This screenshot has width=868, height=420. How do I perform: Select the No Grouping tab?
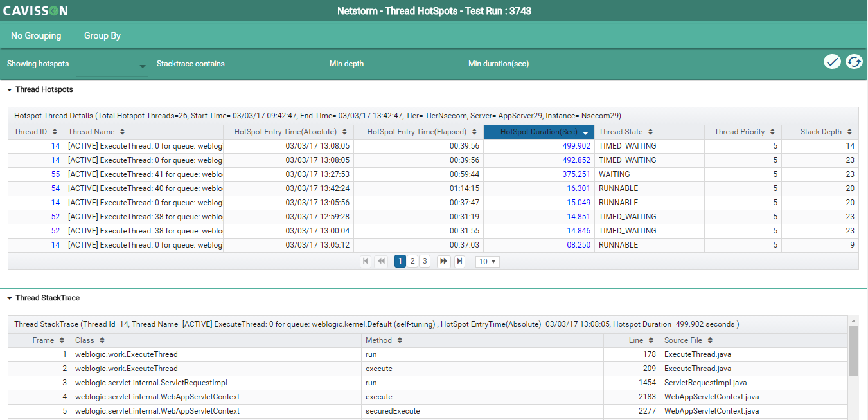point(36,36)
